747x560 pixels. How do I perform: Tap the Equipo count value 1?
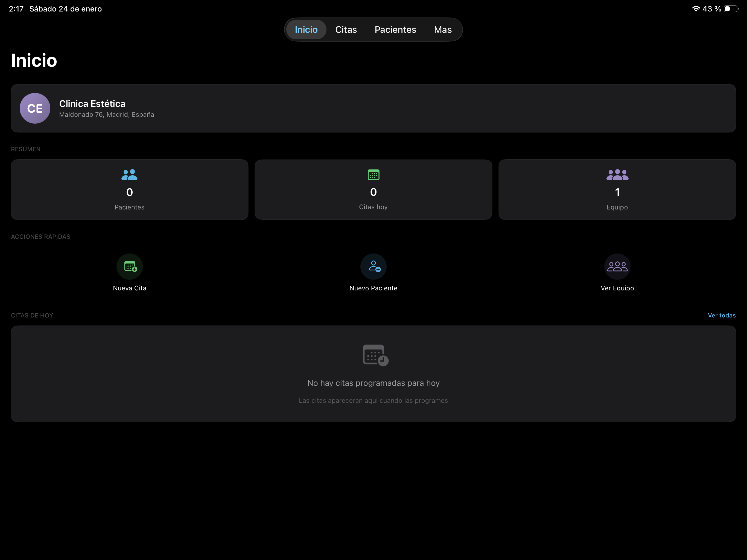pyautogui.click(x=617, y=192)
